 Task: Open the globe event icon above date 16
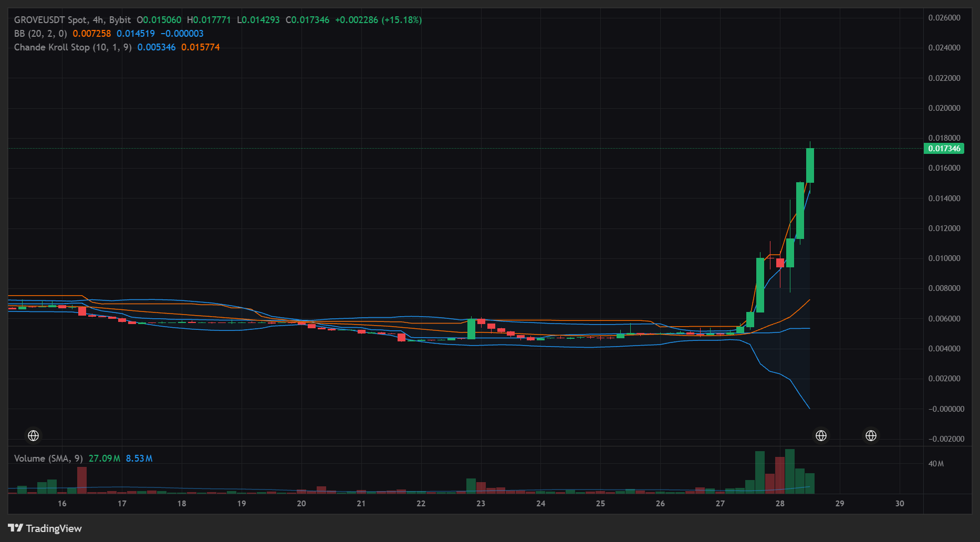click(33, 435)
